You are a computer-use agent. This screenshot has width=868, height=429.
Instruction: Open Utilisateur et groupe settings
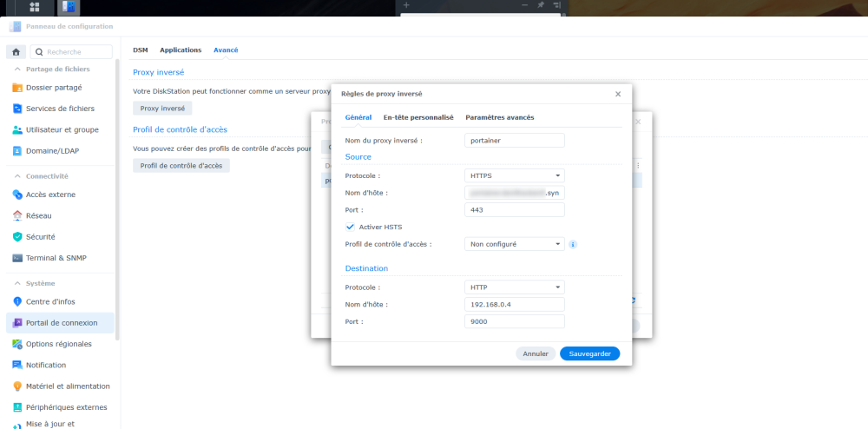coord(62,130)
